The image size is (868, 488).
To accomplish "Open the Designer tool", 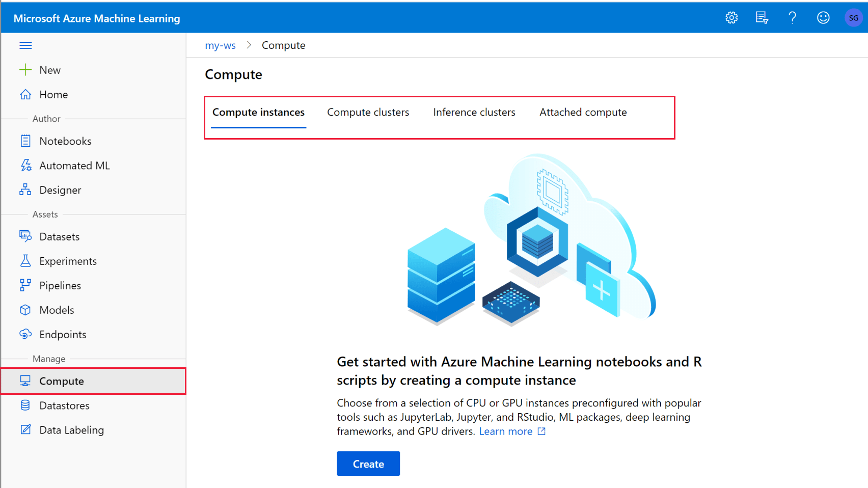I will pyautogui.click(x=60, y=189).
